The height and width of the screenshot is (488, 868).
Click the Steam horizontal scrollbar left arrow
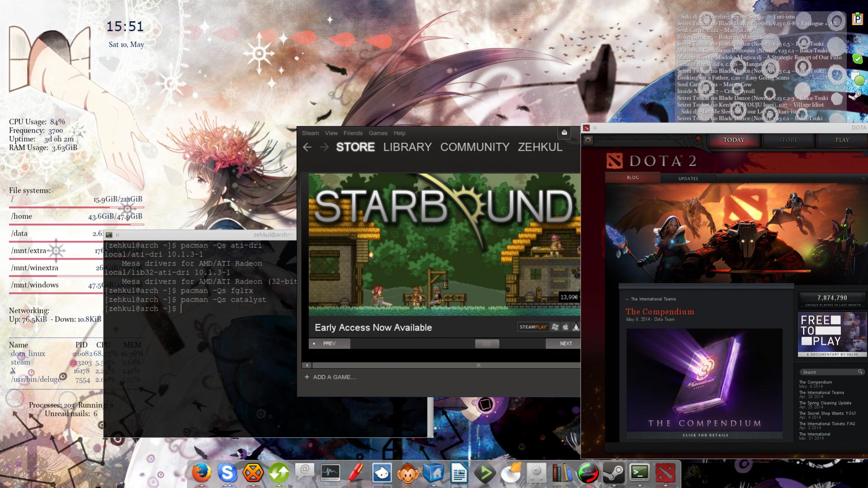pos(307,365)
